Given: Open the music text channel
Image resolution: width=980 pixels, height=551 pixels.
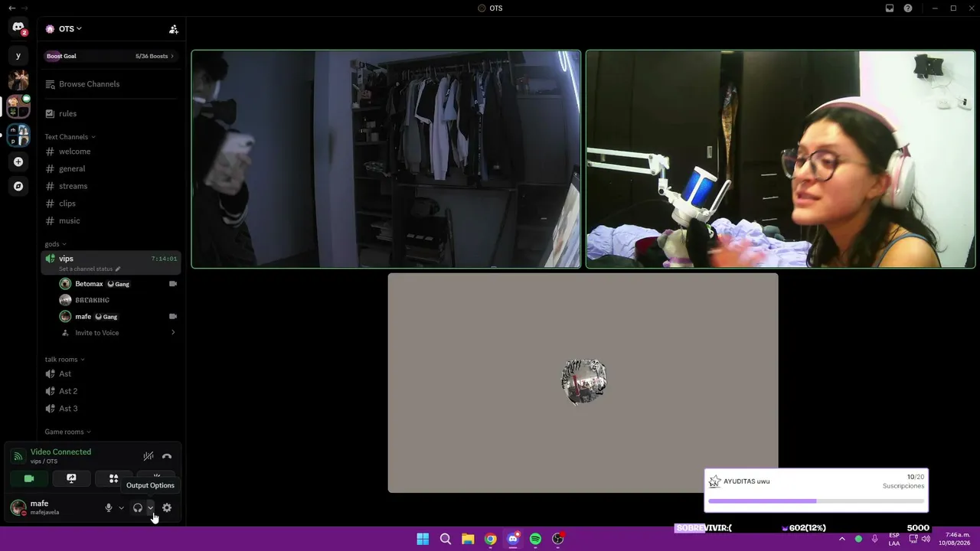Looking at the screenshot, I should coord(110,220).
